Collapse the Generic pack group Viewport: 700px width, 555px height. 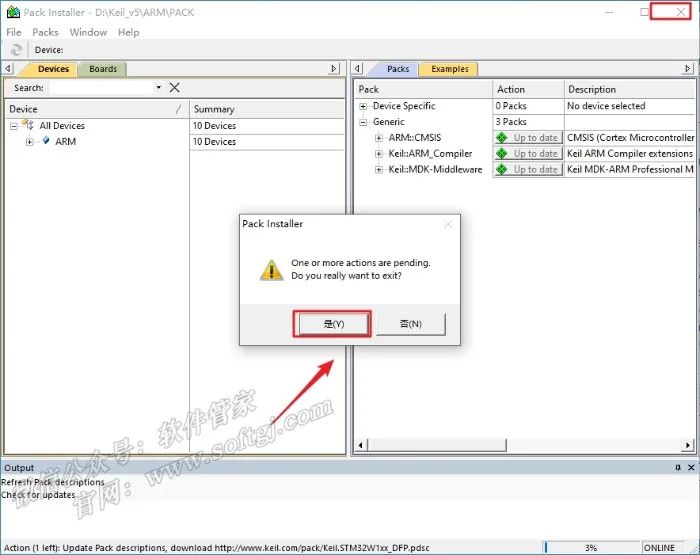(363, 122)
